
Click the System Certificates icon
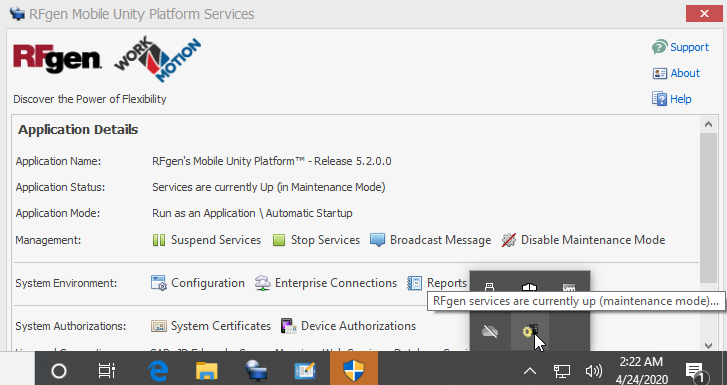tap(159, 326)
